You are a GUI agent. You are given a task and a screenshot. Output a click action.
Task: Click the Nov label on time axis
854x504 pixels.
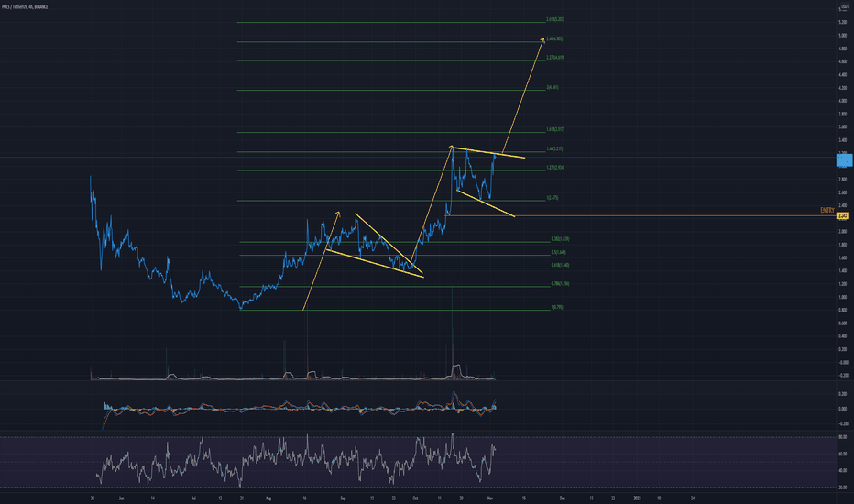click(x=489, y=498)
